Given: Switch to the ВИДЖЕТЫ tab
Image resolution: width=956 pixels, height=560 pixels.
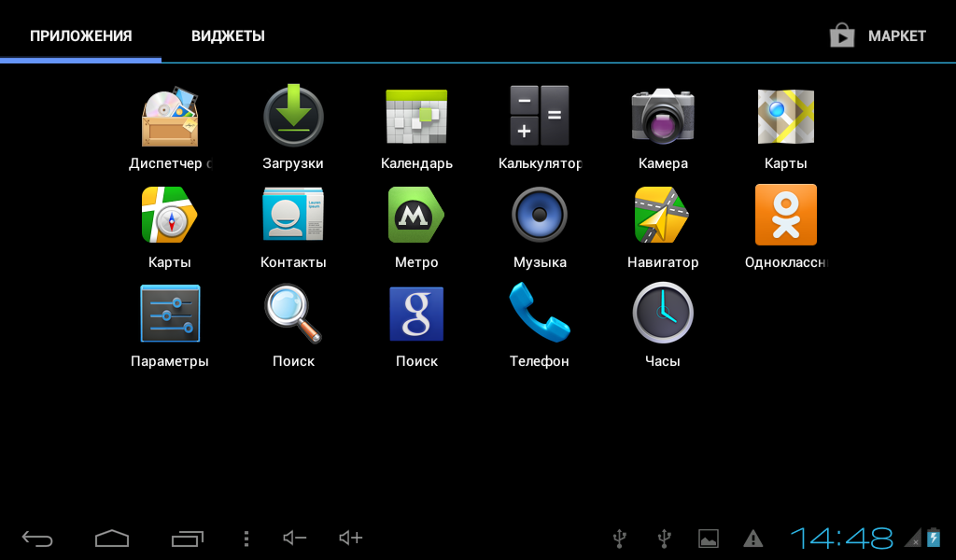Looking at the screenshot, I should point(228,36).
